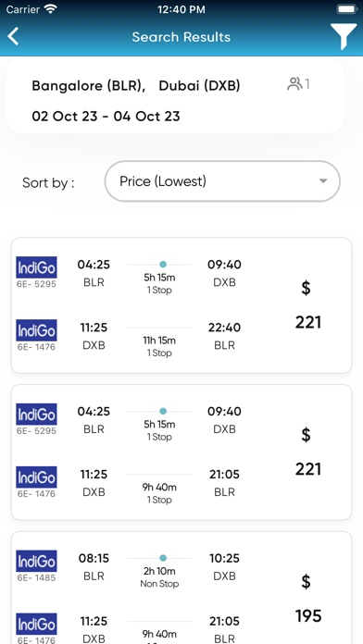This screenshot has width=363, height=644.
Task: Tap IndiGo logo for 6E-5295 first card
Action: (x=36, y=267)
